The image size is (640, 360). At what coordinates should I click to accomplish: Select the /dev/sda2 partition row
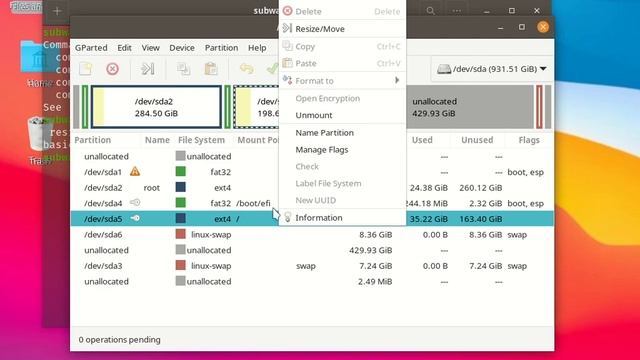[312, 187]
